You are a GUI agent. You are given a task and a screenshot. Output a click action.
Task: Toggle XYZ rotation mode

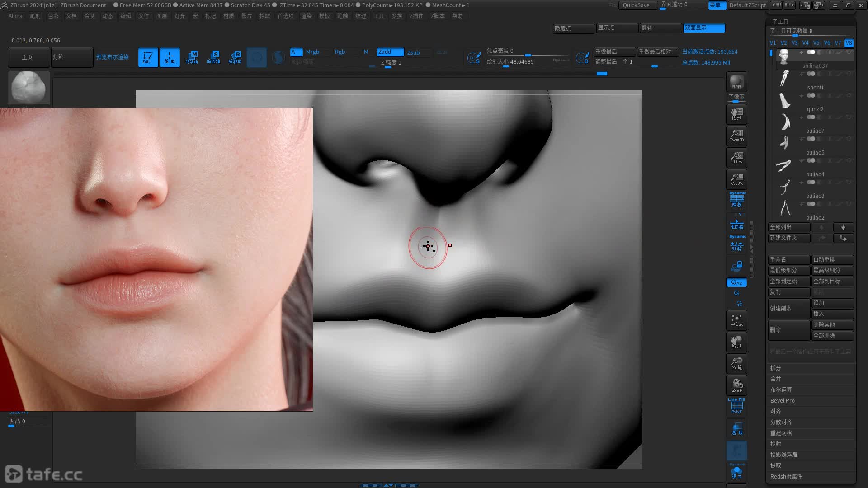click(x=736, y=283)
